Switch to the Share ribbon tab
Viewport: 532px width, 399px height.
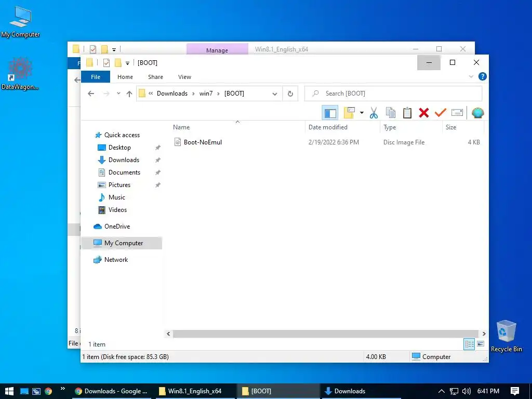pyautogui.click(x=155, y=77)
